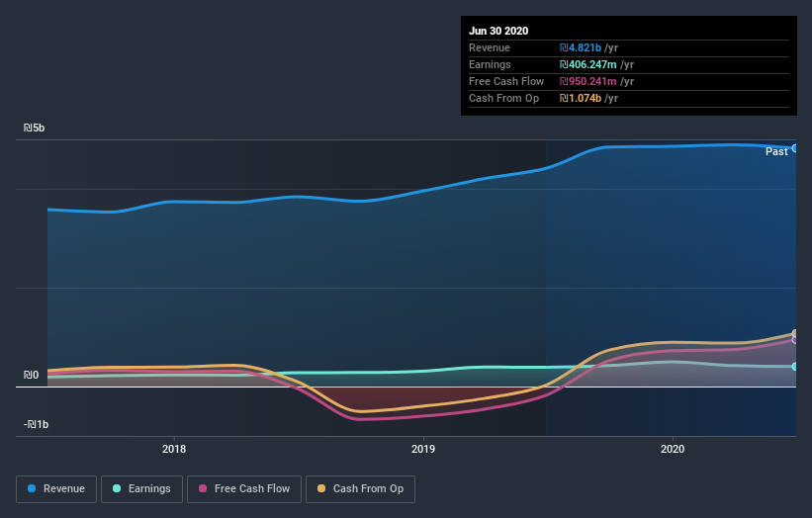Toggle the Cash From Op legend button

click(360, 489)
